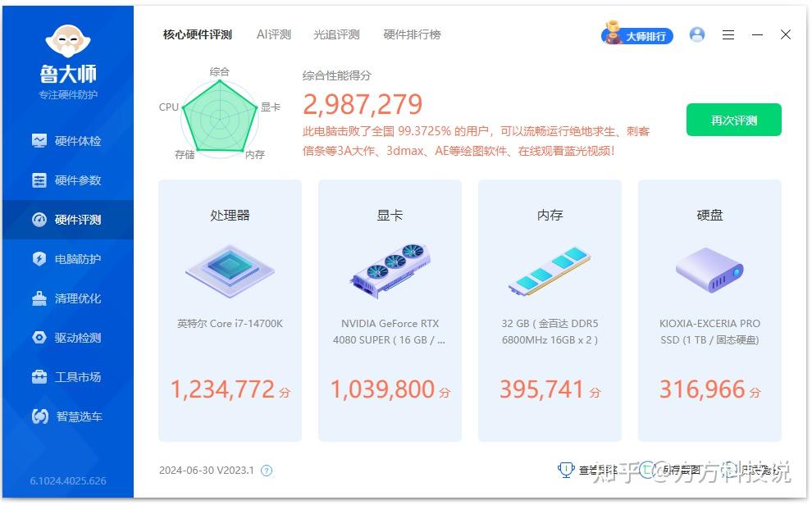Screen dimensions: 812x505
Task: Open the 硬件排行榜 tab
Action: click(x=412, y=34)
